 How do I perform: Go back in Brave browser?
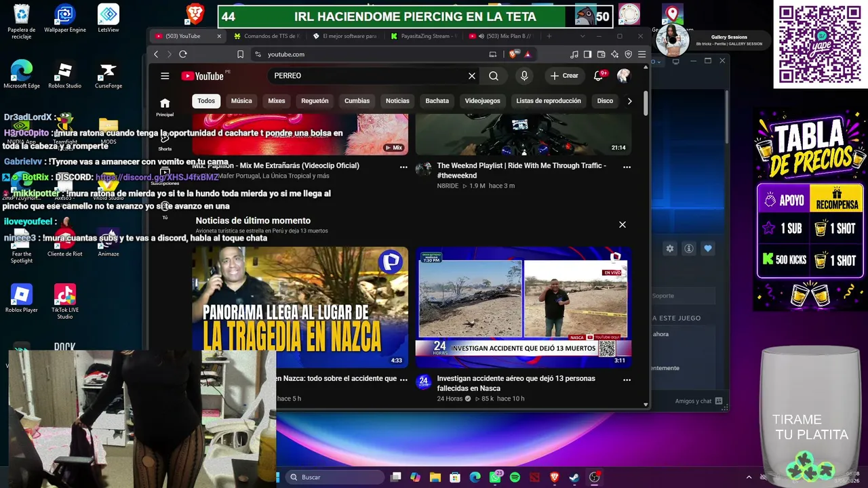click(x=157, y=54)
